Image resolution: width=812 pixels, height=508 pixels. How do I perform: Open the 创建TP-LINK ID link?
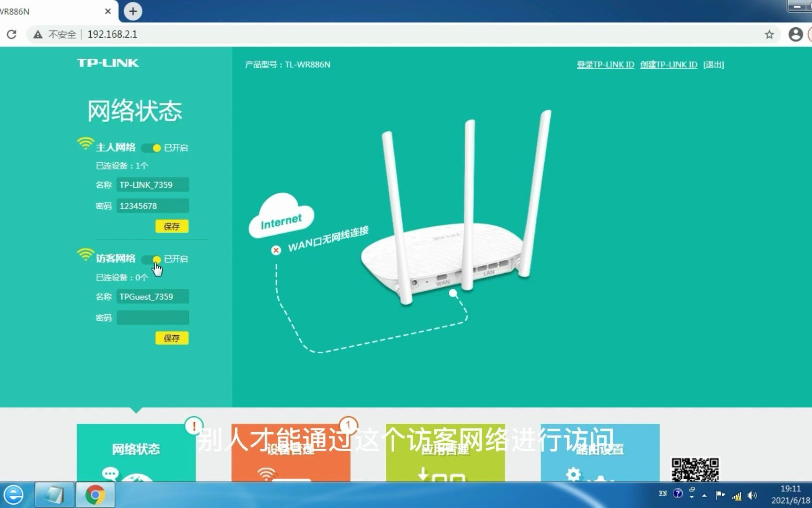(668, 64)
